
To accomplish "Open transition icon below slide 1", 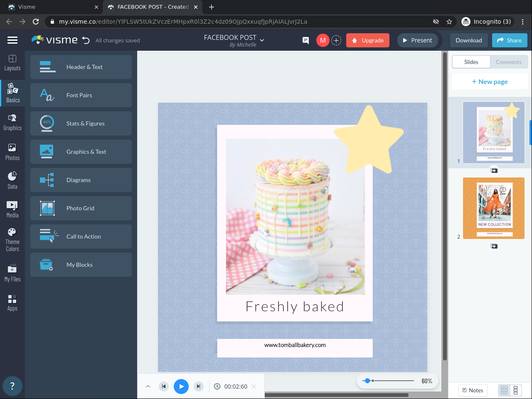I will (494, 170).
